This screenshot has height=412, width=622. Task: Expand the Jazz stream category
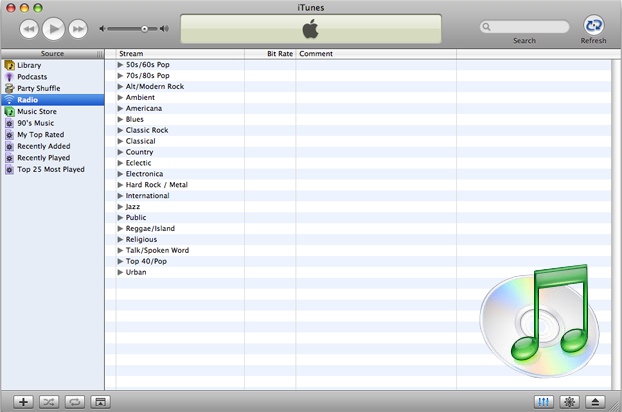tap(120, 207)
